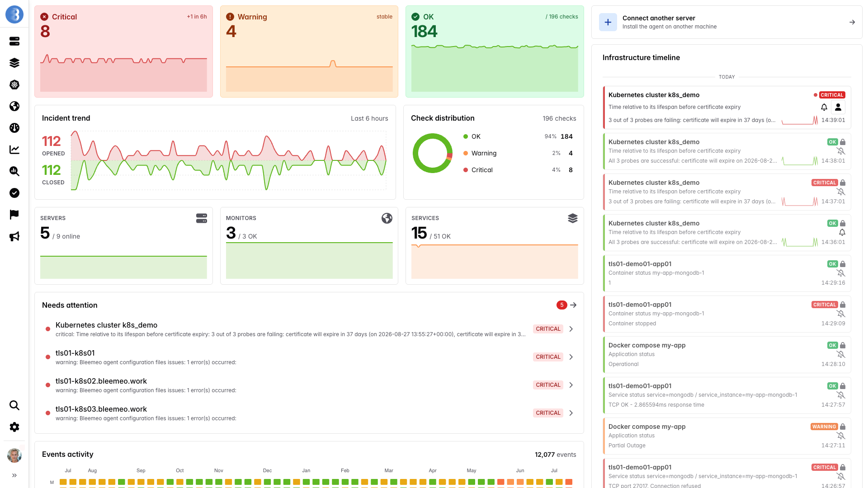The image size is (868, 488).
Task: Toggle the bell on the 14:36:01 event
Action: tap(842, 232)
